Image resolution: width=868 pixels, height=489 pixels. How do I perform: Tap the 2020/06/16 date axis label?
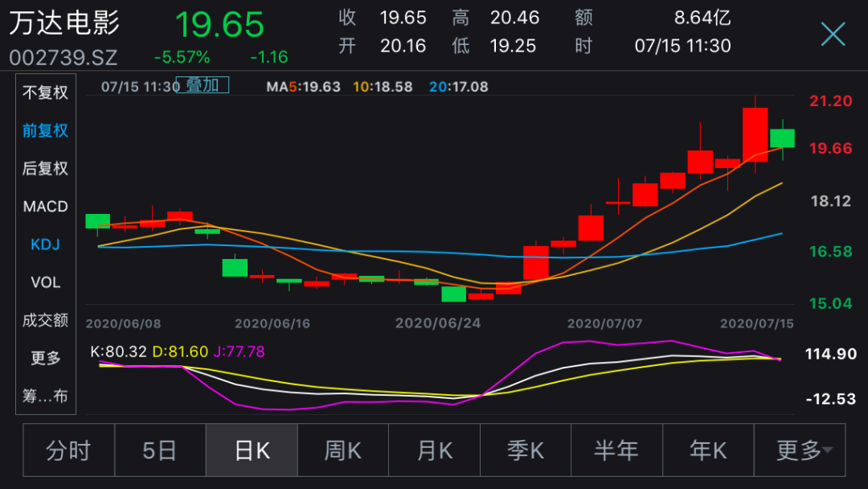[x=272, y=323]
